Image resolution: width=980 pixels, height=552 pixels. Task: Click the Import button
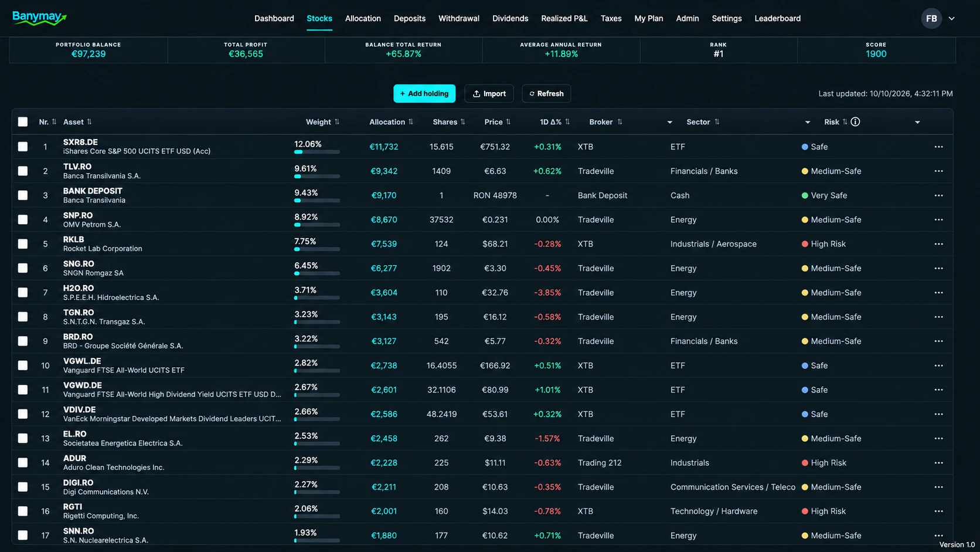489,93
